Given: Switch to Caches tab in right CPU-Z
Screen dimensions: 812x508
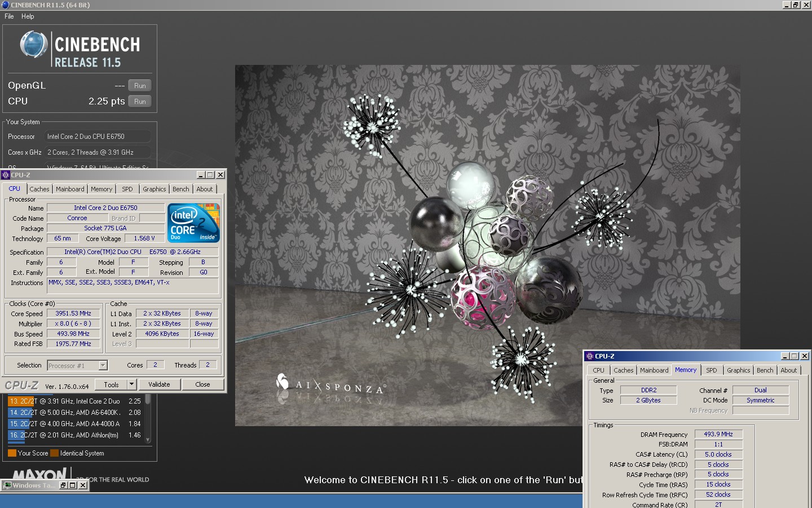Looking at the screenshot, I should coord(624,370).
